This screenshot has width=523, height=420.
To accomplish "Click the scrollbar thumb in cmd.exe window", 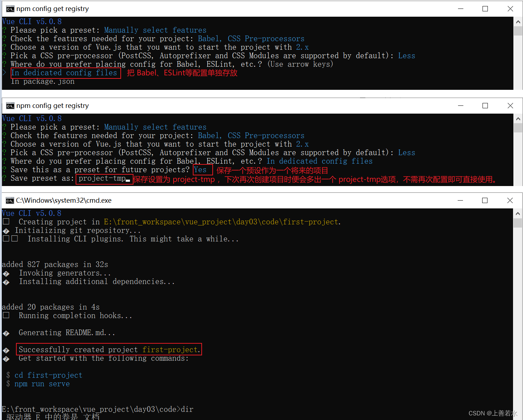I will click(x=518, y=223).
